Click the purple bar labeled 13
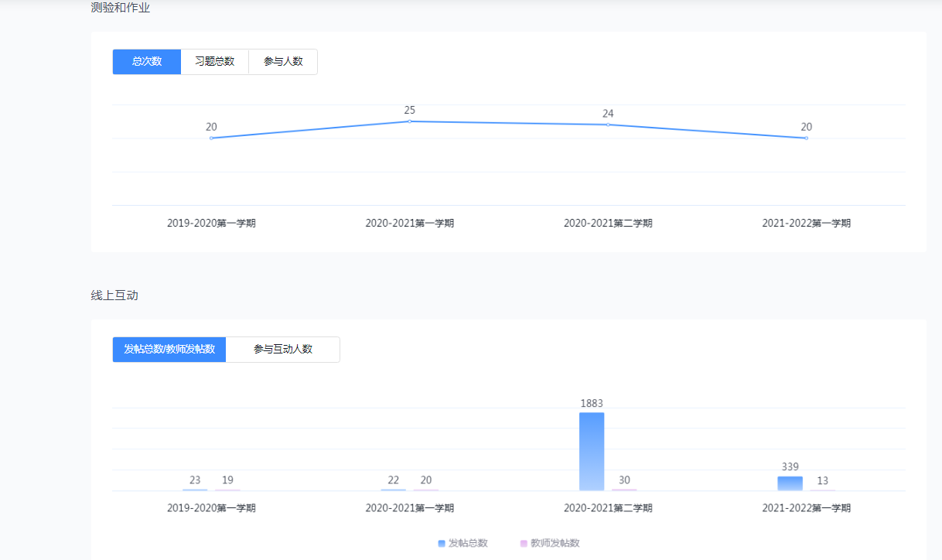The height and width of the screenshot is (560, 942). [823, 490]
